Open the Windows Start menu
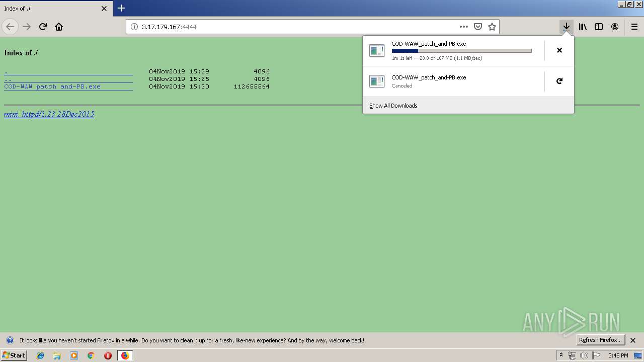 14,355
